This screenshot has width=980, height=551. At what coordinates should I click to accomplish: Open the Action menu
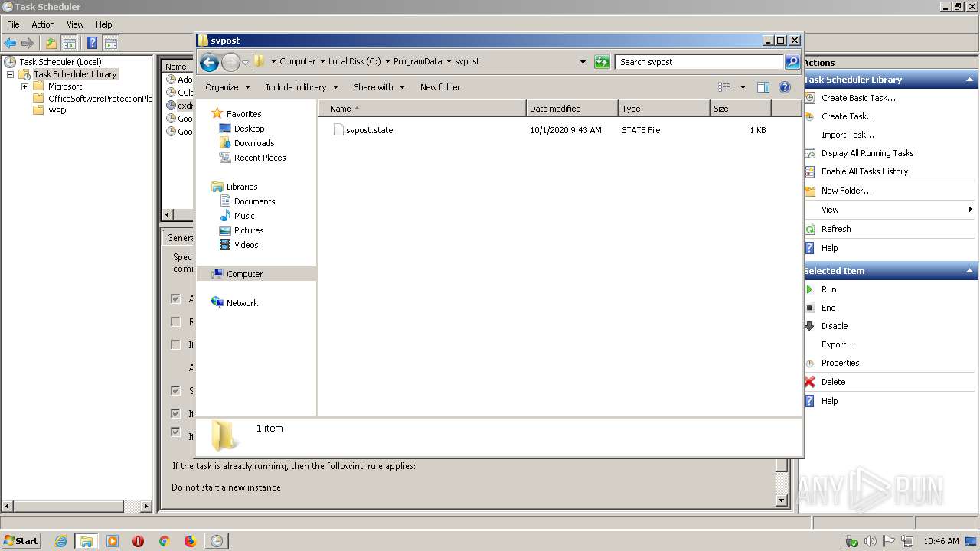43,24
